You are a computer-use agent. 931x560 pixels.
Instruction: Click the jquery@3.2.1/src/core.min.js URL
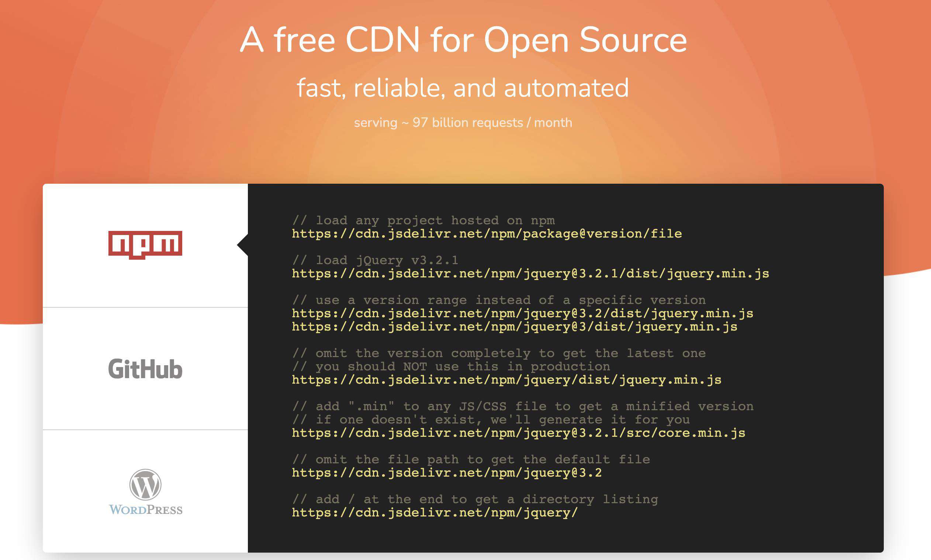coord(519,433)
